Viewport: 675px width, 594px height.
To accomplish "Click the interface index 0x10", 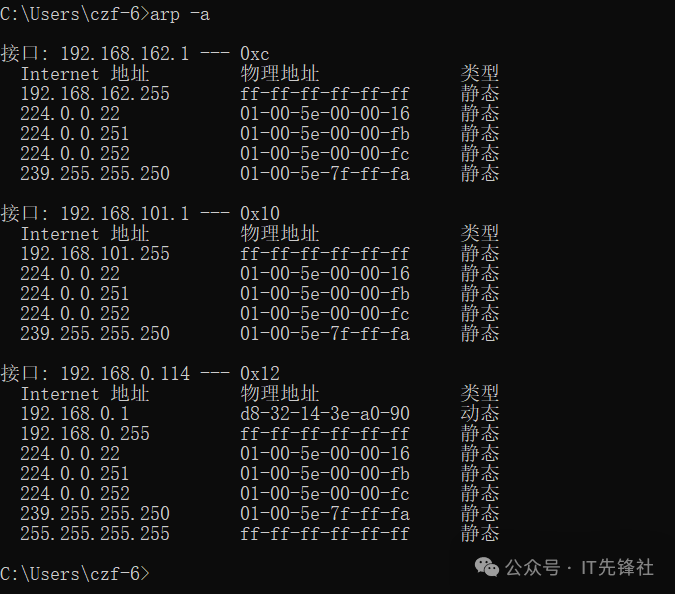I will pyautogui.click(x=260, y=213).
